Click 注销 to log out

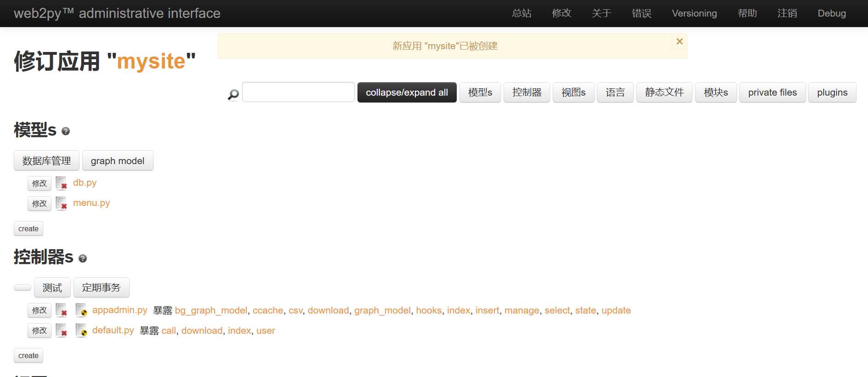tap(787, 13)
